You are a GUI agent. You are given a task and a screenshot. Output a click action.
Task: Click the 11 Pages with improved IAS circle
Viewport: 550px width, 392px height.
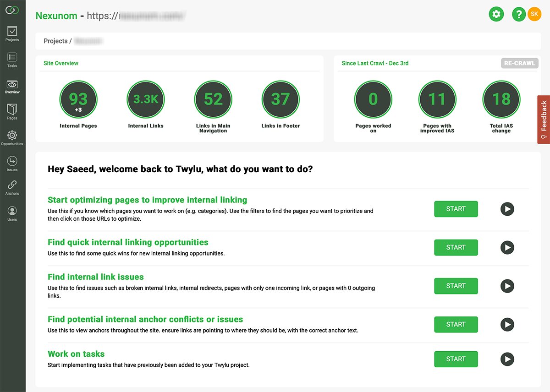click(x=437, y=99)
